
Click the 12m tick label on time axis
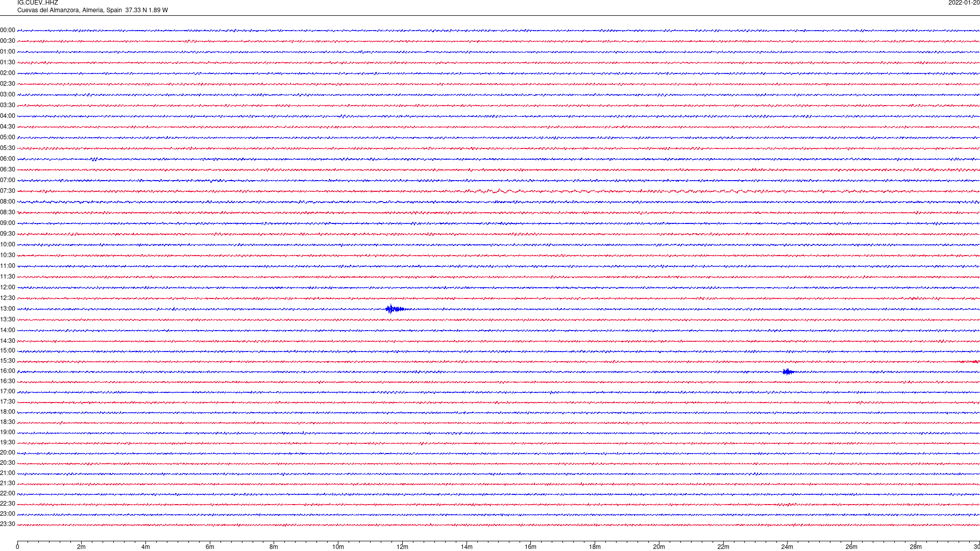[x=402, y=547]
